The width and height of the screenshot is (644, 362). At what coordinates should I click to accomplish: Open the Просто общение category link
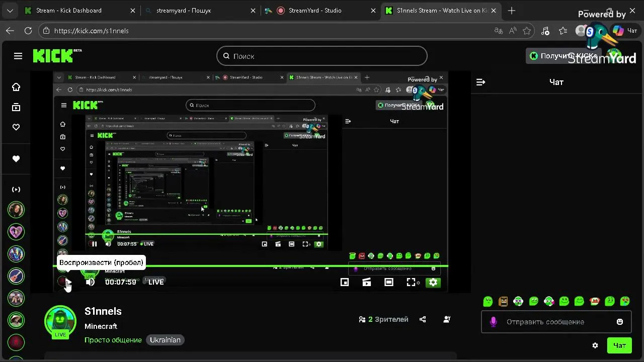point(113,340)
